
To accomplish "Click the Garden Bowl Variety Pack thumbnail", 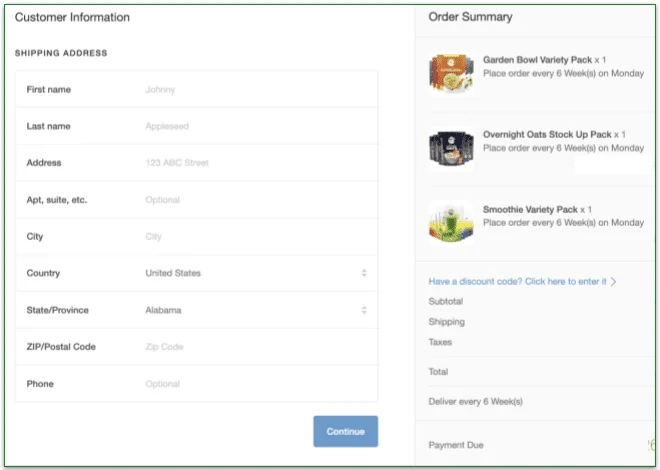I will pos(451,73).
